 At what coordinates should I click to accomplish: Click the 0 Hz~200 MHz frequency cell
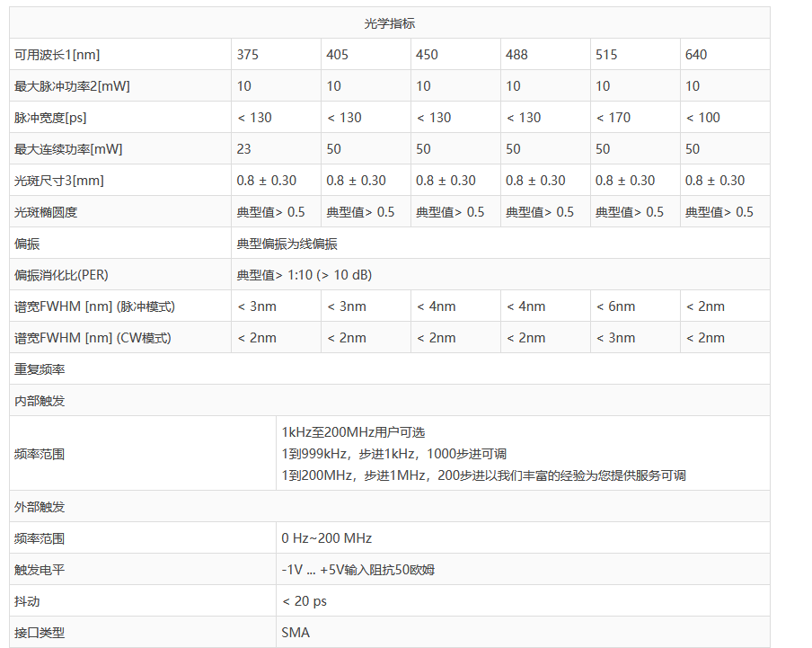(x=327, y=538)
